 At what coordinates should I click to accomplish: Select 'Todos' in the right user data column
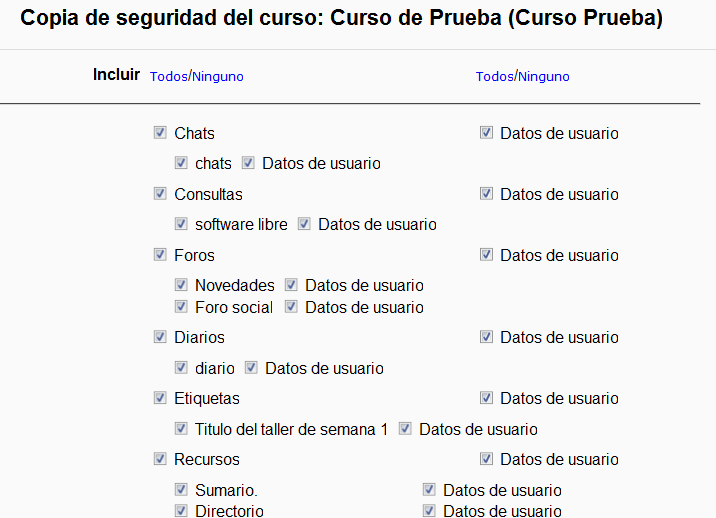click(x=494, y=77)
